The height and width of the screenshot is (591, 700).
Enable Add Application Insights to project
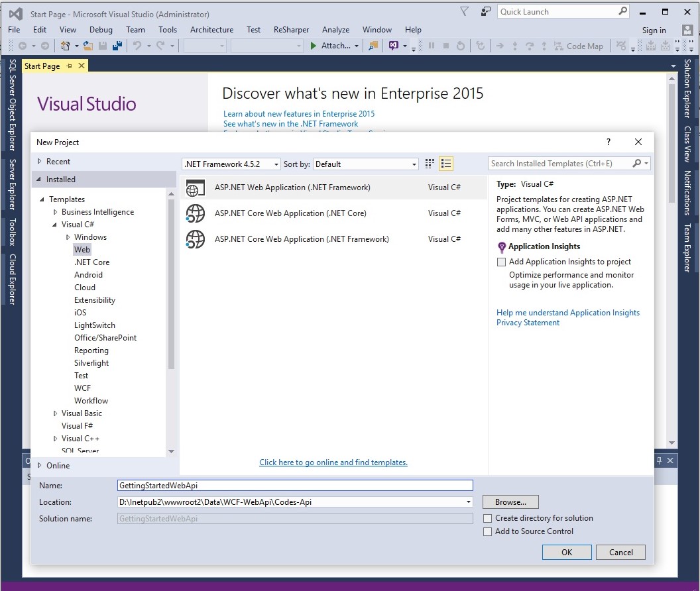tap(501, 262)
